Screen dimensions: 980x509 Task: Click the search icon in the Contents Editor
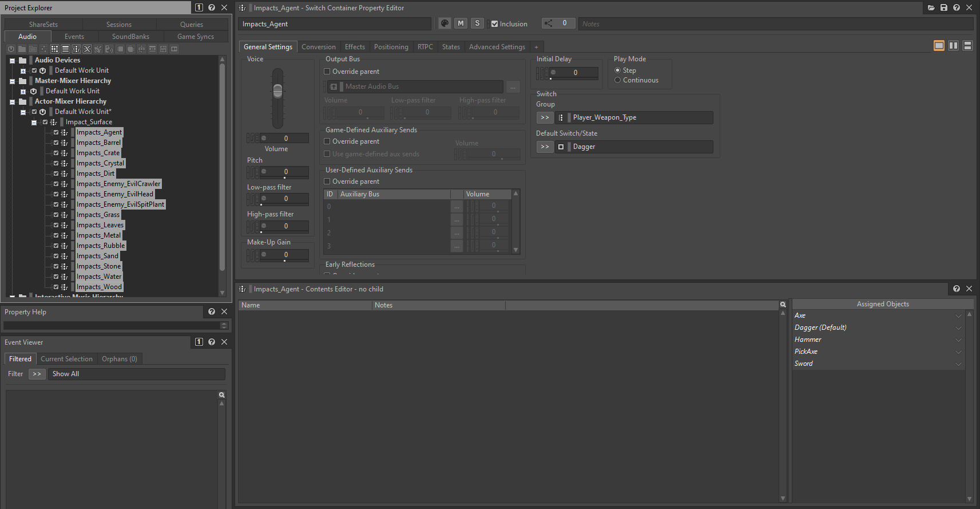pyautogui.click(x=783, y=305)
